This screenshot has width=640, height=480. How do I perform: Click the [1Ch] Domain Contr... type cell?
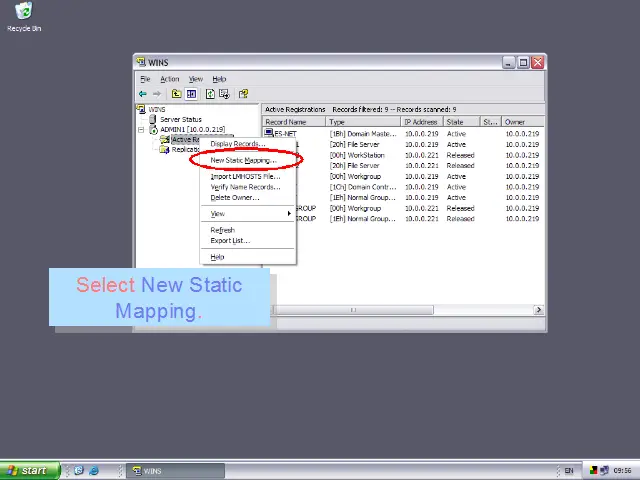point(363,187)
